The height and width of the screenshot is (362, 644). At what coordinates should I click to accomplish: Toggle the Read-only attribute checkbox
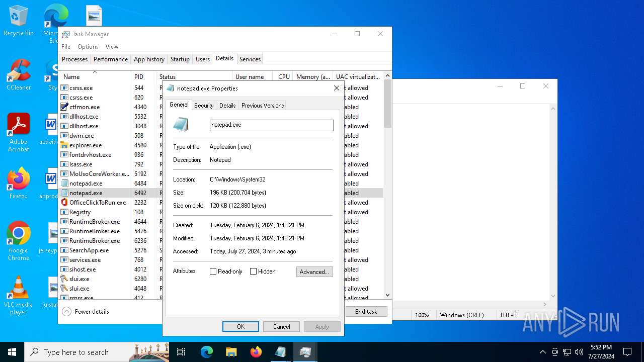click(x=213, y=271)
